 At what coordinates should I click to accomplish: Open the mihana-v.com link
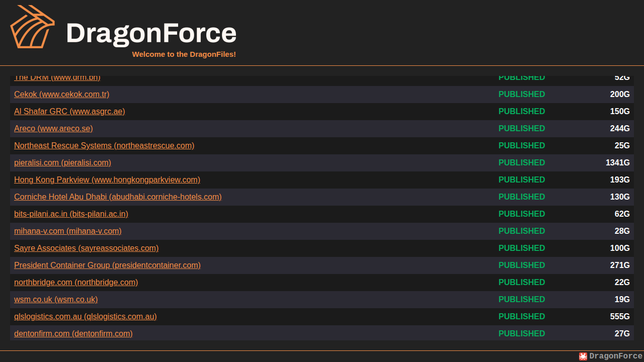(x=68, y=231)
